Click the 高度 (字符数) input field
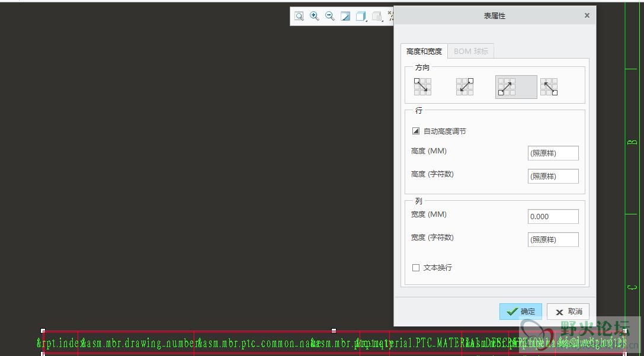644x356 pixels. (553, 176)
